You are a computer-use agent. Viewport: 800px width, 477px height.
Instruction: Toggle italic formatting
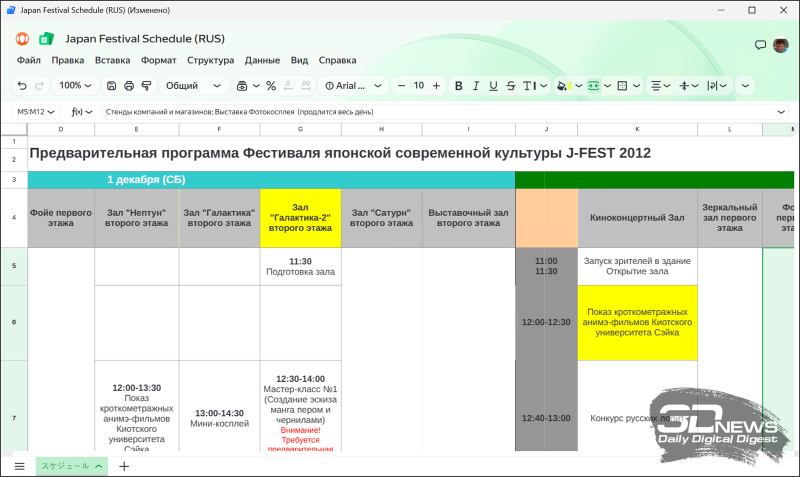476,86
